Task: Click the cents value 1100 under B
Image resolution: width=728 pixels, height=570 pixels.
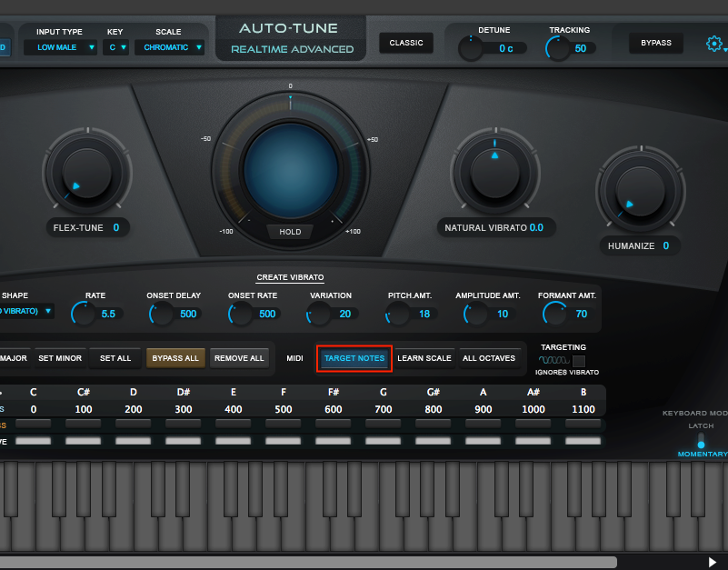Action: (x=583, y=409)
